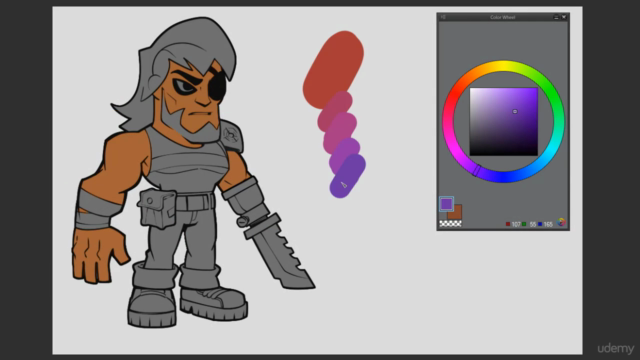
Task: Click the belt pouch on the character
Action: (157, 208)
